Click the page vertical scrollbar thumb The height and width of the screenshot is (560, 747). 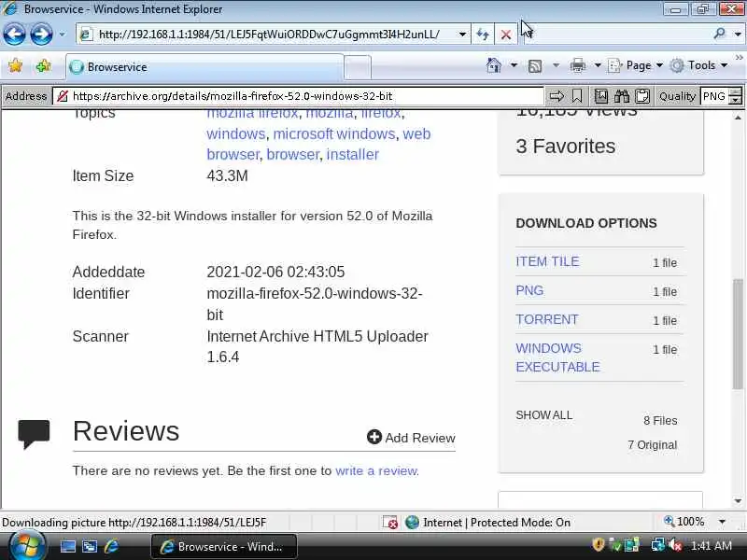coord(738,333)
